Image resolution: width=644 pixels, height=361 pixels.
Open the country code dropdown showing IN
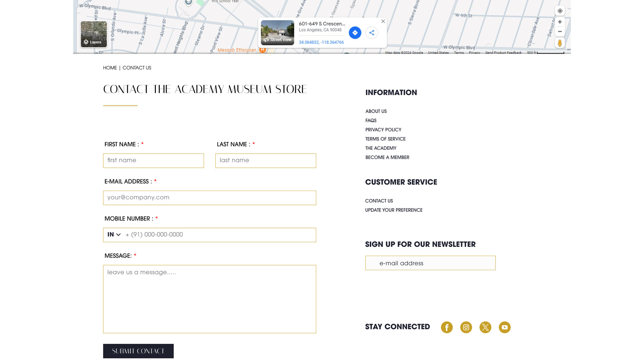(x=113, y=235)
